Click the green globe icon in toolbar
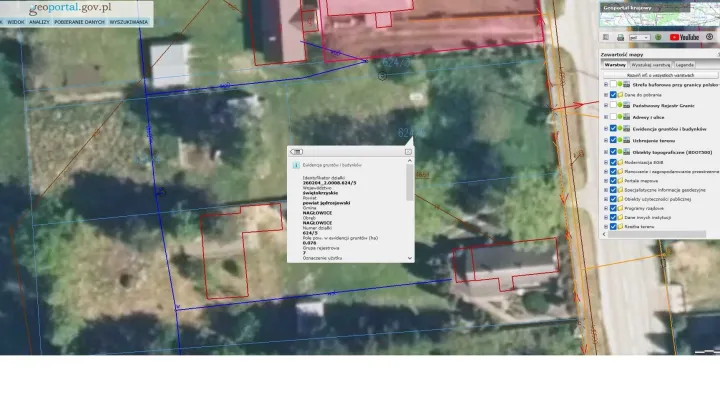720x420 pixels. coord(658,37)
